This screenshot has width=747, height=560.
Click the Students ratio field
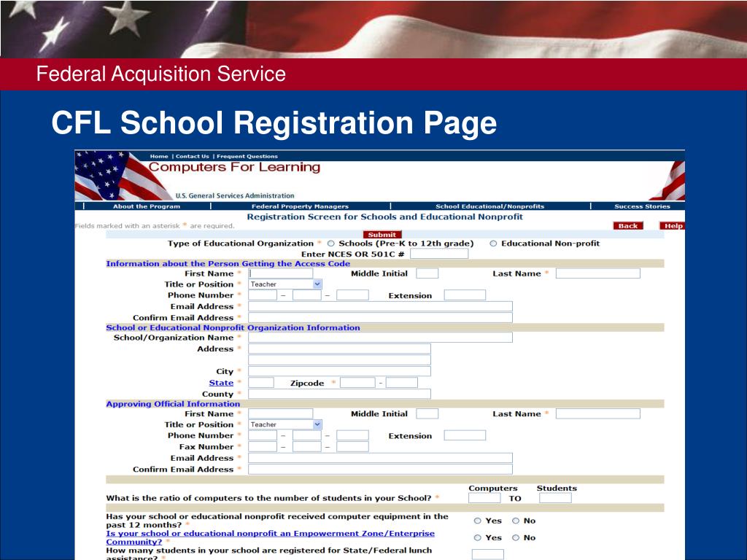(555, 498)
